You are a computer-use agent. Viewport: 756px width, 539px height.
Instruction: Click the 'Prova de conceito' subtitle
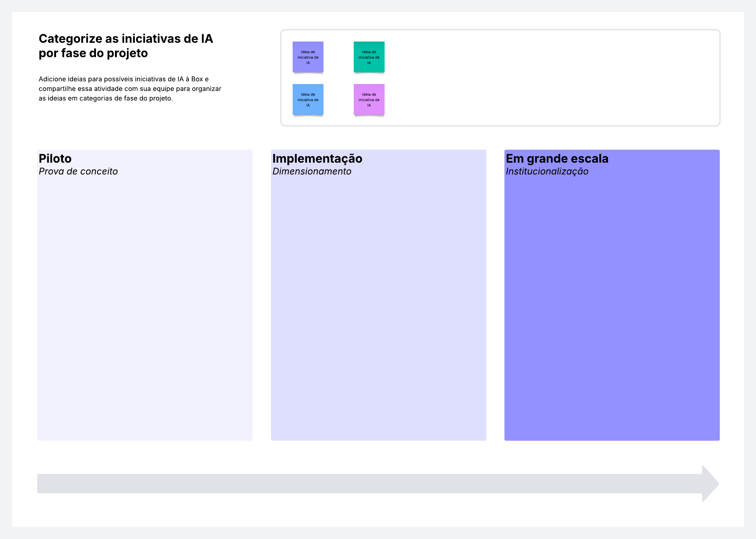coord(78,171)
